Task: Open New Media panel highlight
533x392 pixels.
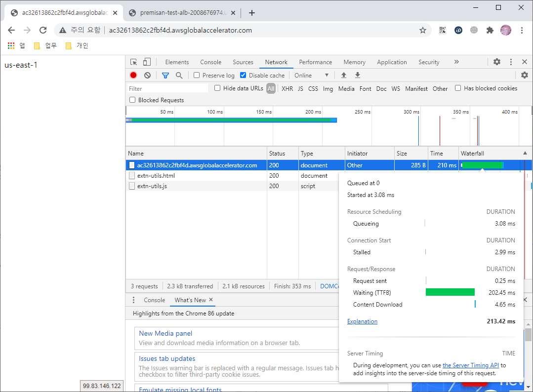Action: click(x=165, y=333)
